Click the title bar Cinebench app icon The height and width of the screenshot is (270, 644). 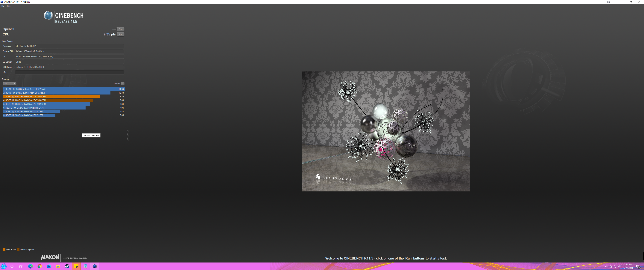[2, 2]
